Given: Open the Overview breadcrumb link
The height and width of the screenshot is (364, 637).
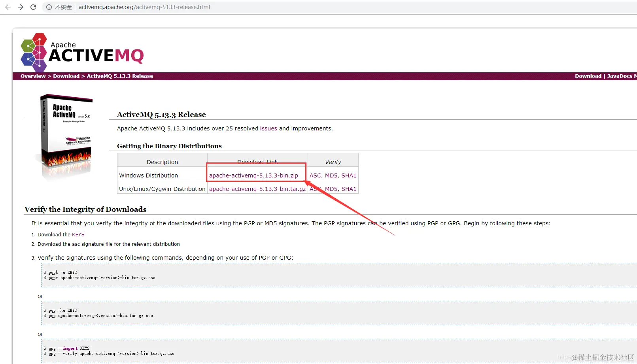Looking at the screenshot, I should click(x=33, y=76).
